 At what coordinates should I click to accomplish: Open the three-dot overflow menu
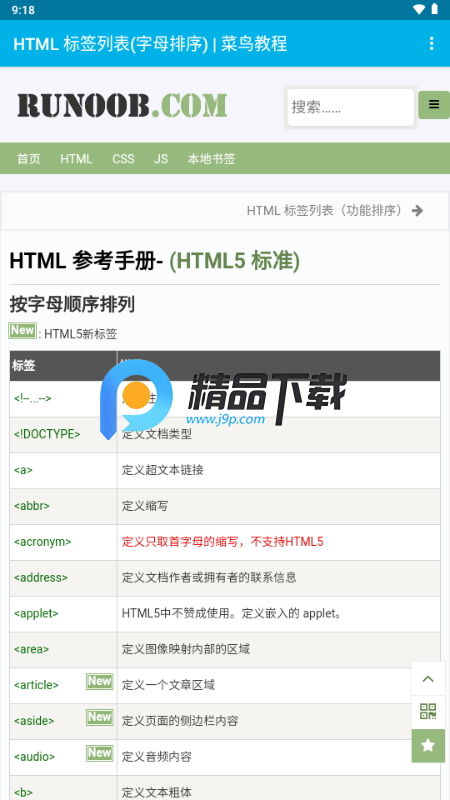(432, 43)
